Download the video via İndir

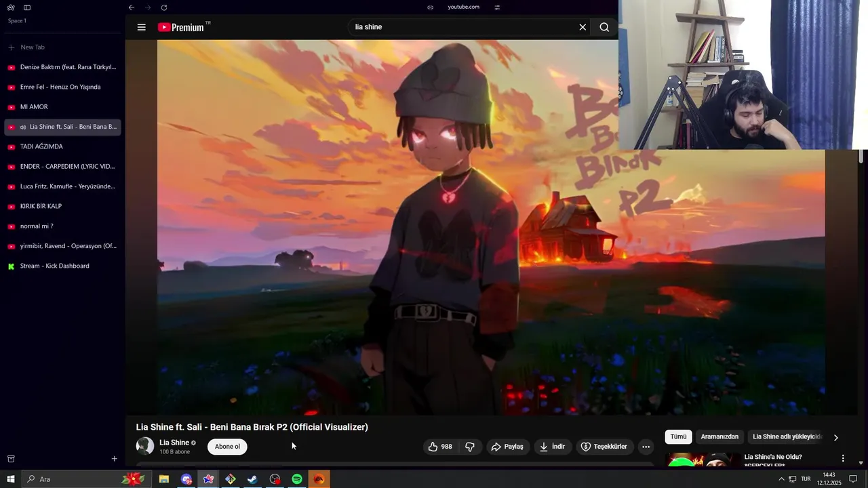point(552,447)
